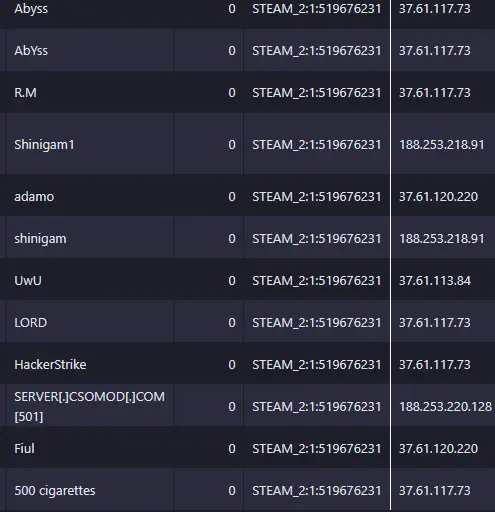Click the 500 cigarettes player name
Viewport: 495px width, 512px height.
[x=55, y=491]
